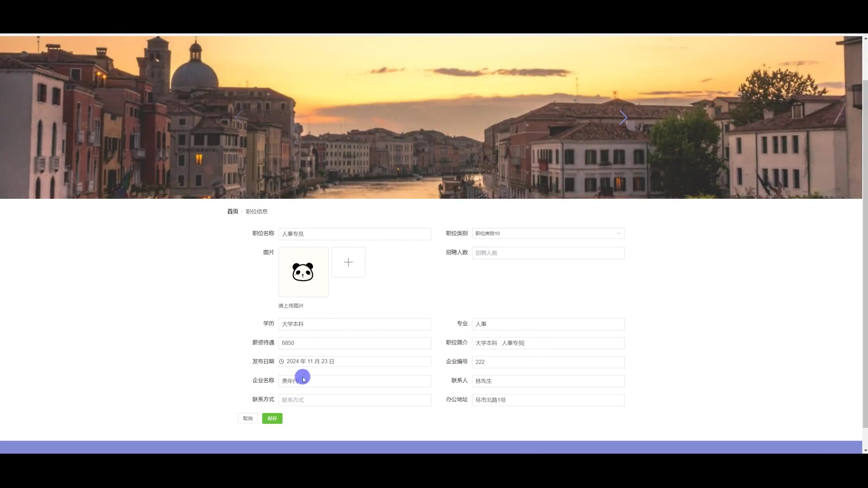This screenshot has width=868, height=488.
Task: Click the next-slide carousel arrow
Action: tap(623, 117)
